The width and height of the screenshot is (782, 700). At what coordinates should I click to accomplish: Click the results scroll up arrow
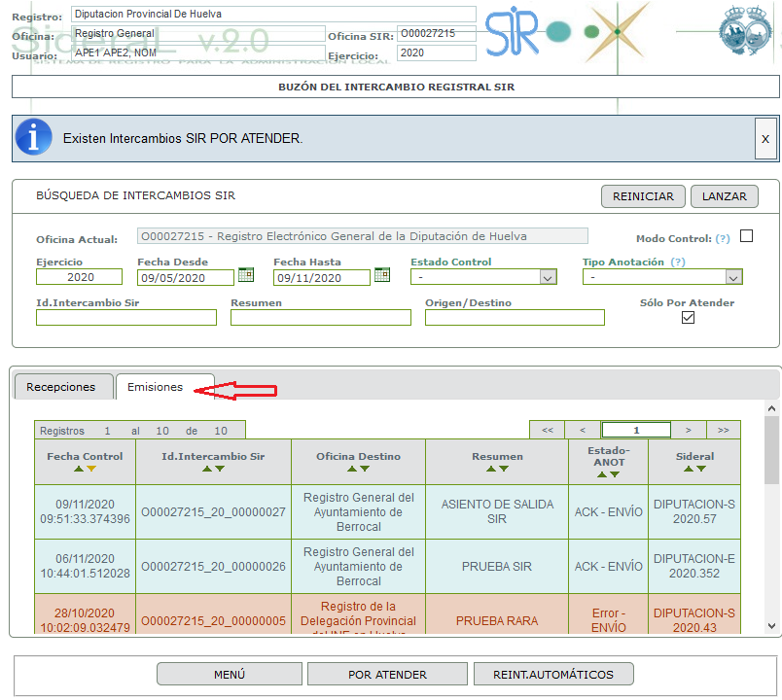coord(771,409)
